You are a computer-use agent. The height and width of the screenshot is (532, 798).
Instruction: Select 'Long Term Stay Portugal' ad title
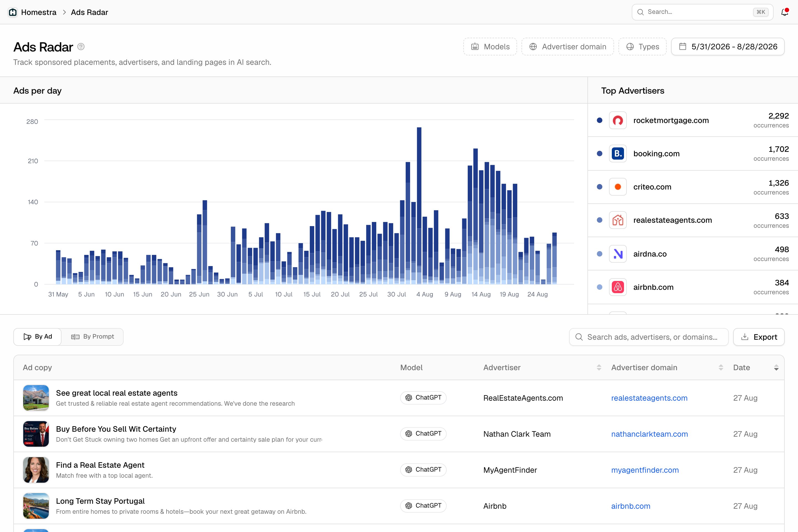[x=100, y=501]
